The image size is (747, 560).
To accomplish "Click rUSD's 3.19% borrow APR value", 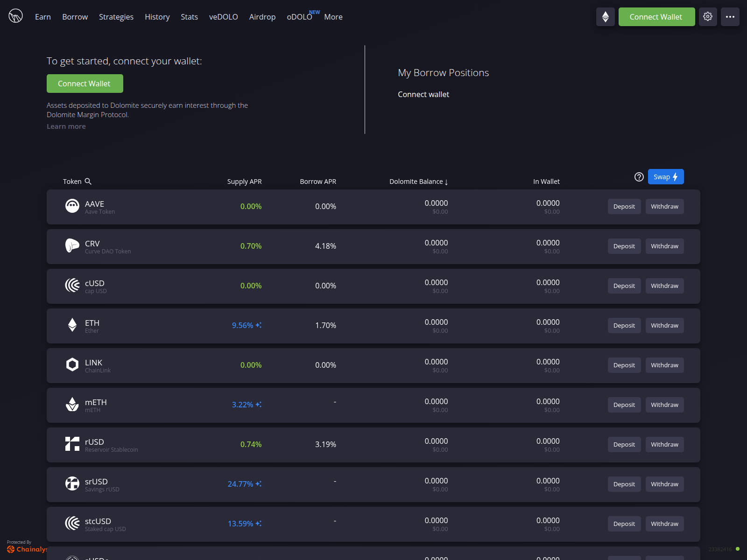I will point(325,444).
